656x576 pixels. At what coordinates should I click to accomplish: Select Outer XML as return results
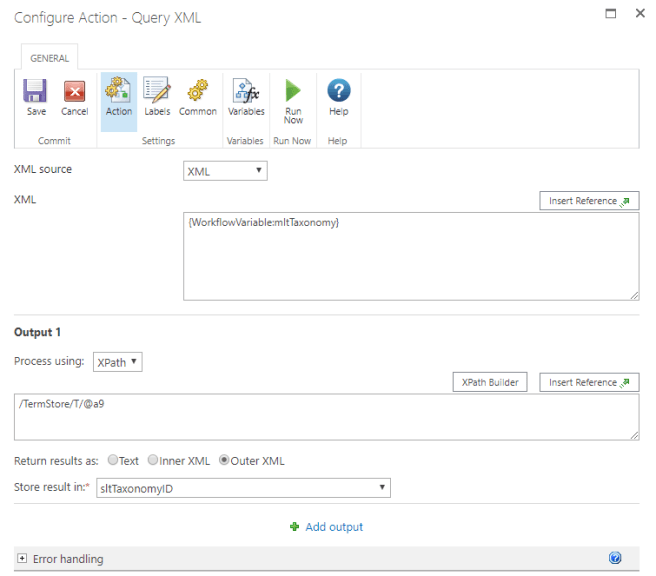pyautogui.click(x=224, y=460)
